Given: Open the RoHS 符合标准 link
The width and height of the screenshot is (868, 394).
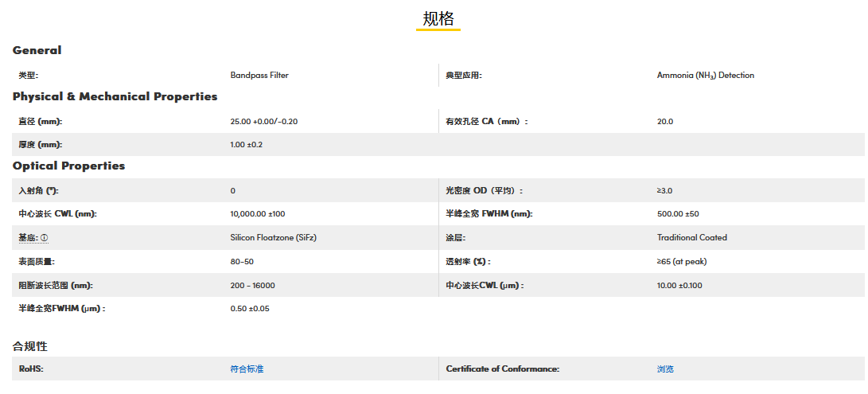Looking at the screenshot, I should click(x=247, y=369).
